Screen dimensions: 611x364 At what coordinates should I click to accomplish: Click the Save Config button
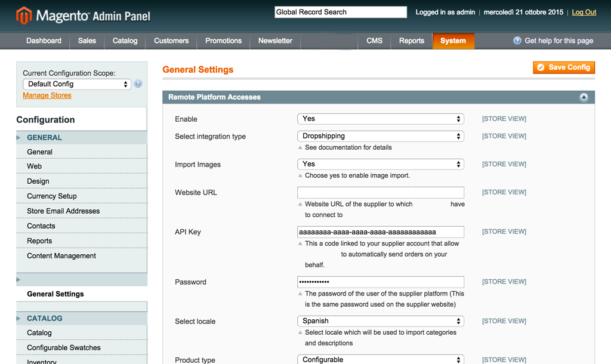(564, 67)
